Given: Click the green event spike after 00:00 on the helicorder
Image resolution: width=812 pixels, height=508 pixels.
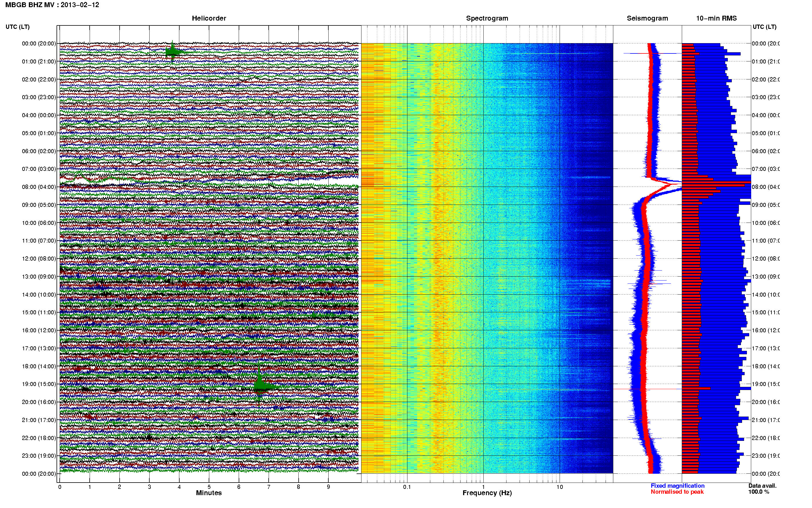Looking at the screenshot, I should pos(172,51).
